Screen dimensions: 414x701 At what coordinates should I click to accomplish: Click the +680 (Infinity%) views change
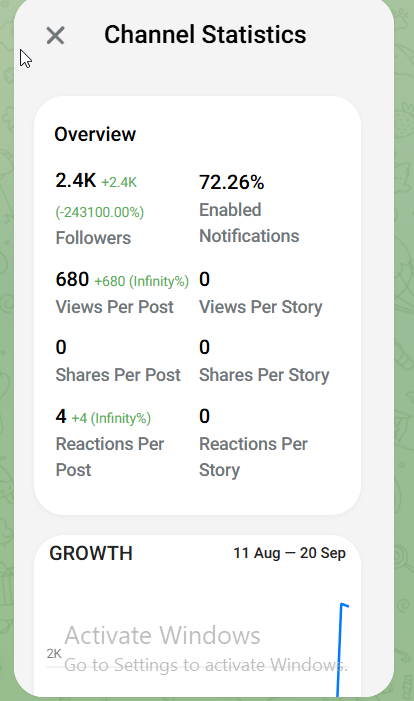pyautogui.click(x=141, y=281)
